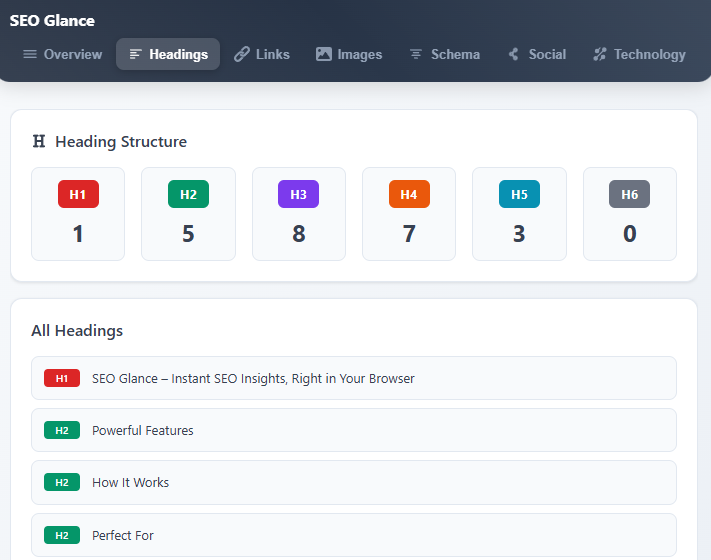The height and width of the screenshot is (560, 711).
Task: Click the orange H4 count badge
Action: click(409, 194)
